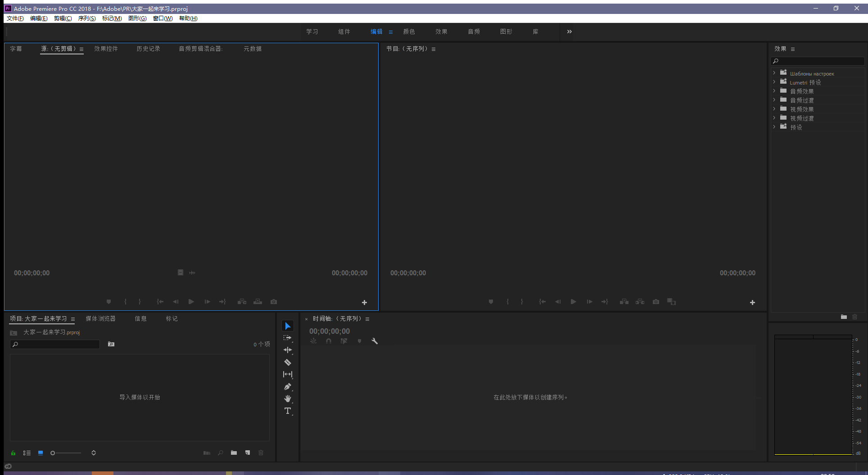Open the 效果 panel menu
The image size is (868, 475).
(x=793, y=49)
